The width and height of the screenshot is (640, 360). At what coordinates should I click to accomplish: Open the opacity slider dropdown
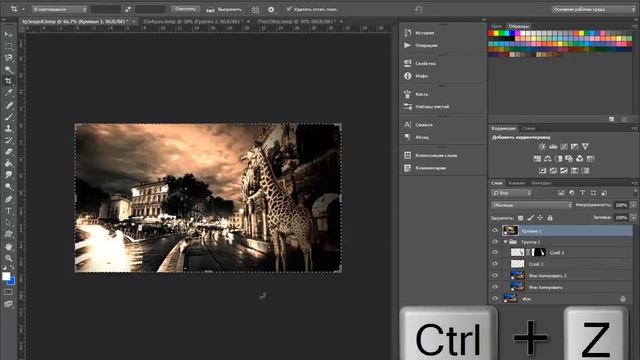(x=633, y=205)
